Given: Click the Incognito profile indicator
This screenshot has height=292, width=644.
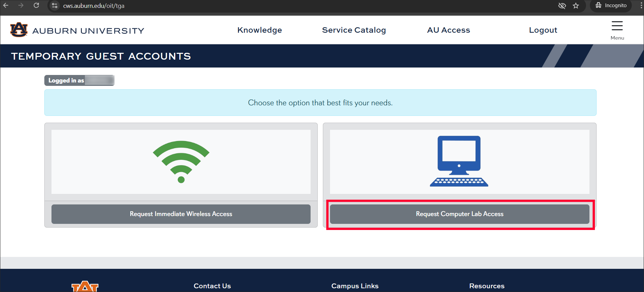Looking at the screenshot, I should [611, 6].
